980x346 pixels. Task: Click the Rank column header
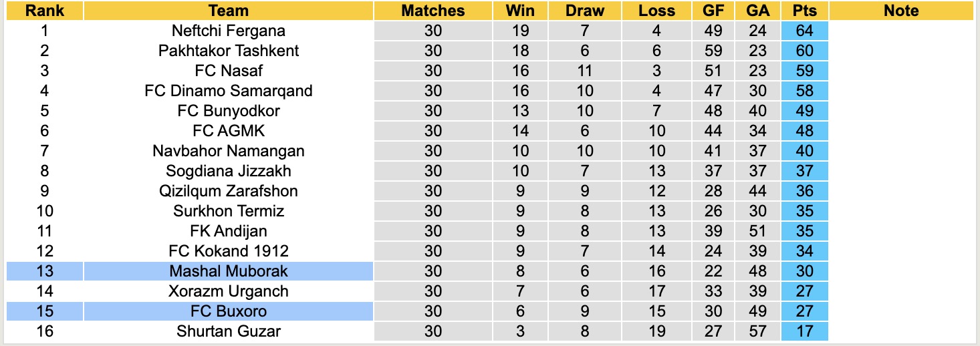(x=45, y=11)
